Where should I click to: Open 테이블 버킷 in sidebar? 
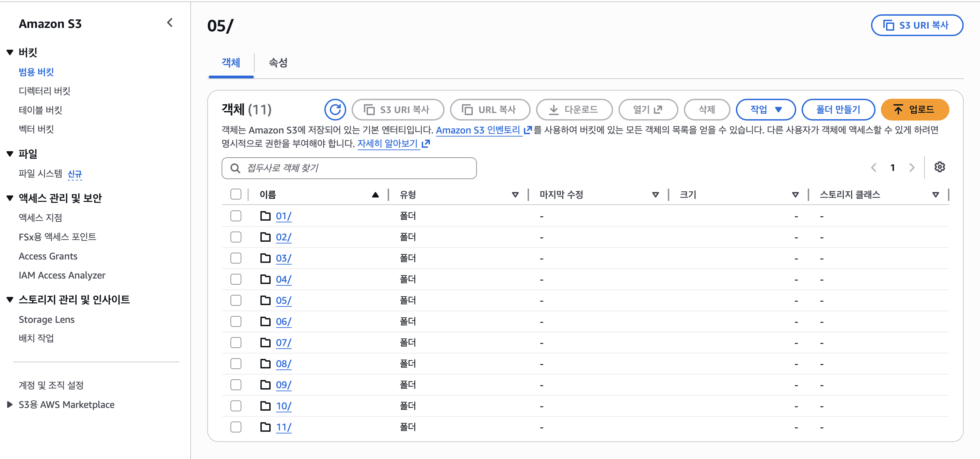[x=40, y=110]
